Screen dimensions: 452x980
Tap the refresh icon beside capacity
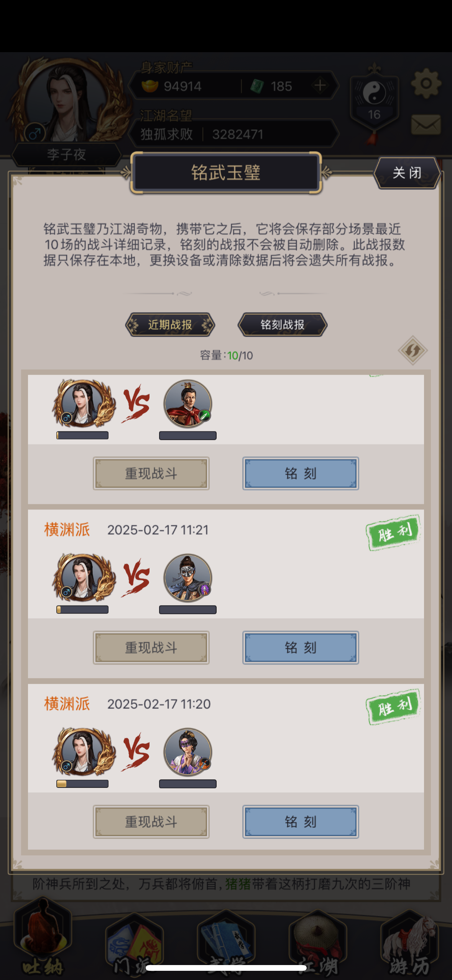coord(413,350)
